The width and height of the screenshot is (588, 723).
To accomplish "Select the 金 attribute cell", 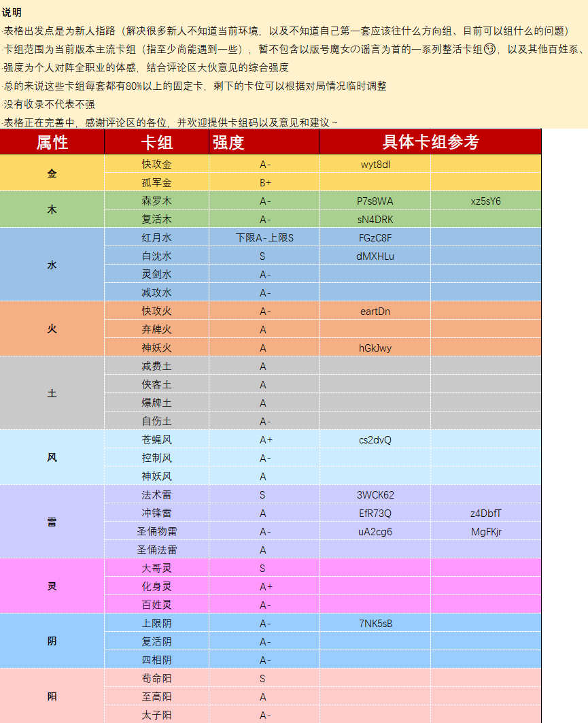I will (52, 173).
